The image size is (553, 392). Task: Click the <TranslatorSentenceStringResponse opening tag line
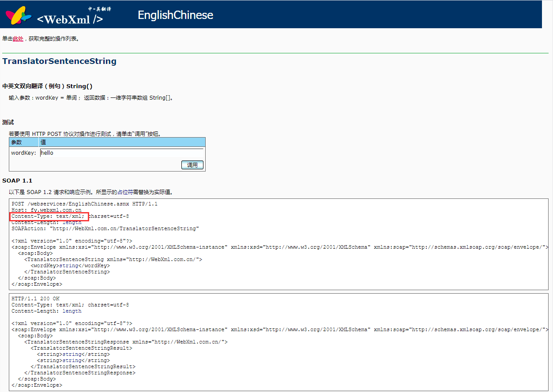126,342
